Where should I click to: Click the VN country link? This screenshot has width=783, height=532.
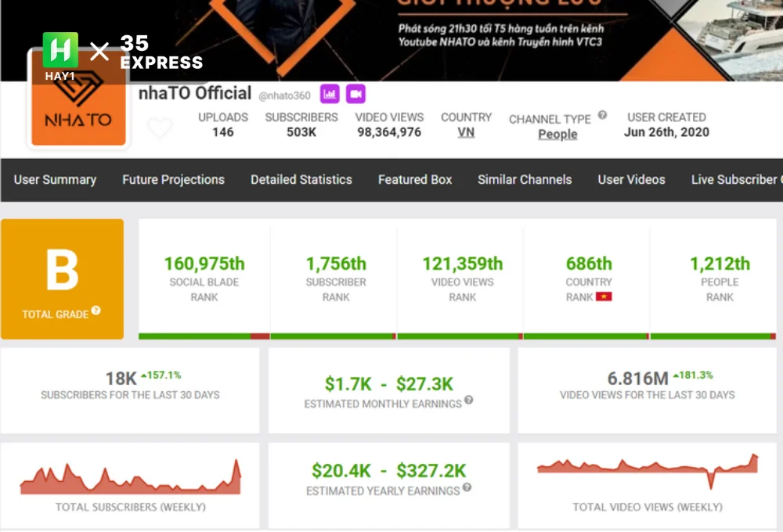466,132
